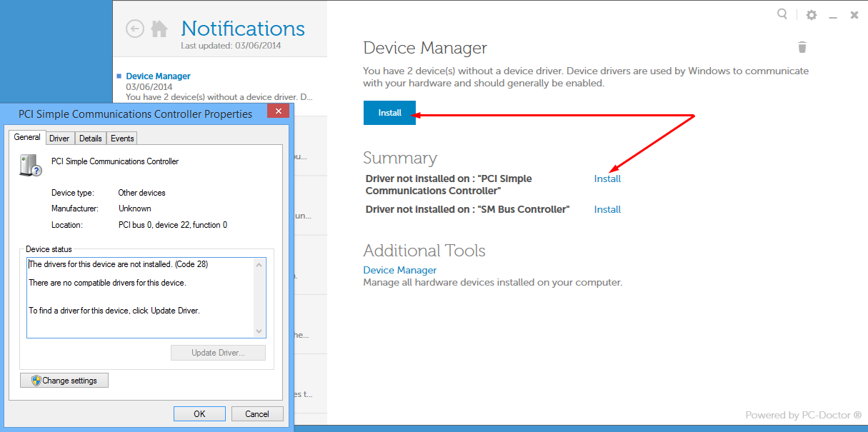Click the blue Install button
This screenshot has height=432, width=868.
tap(389, 113)
